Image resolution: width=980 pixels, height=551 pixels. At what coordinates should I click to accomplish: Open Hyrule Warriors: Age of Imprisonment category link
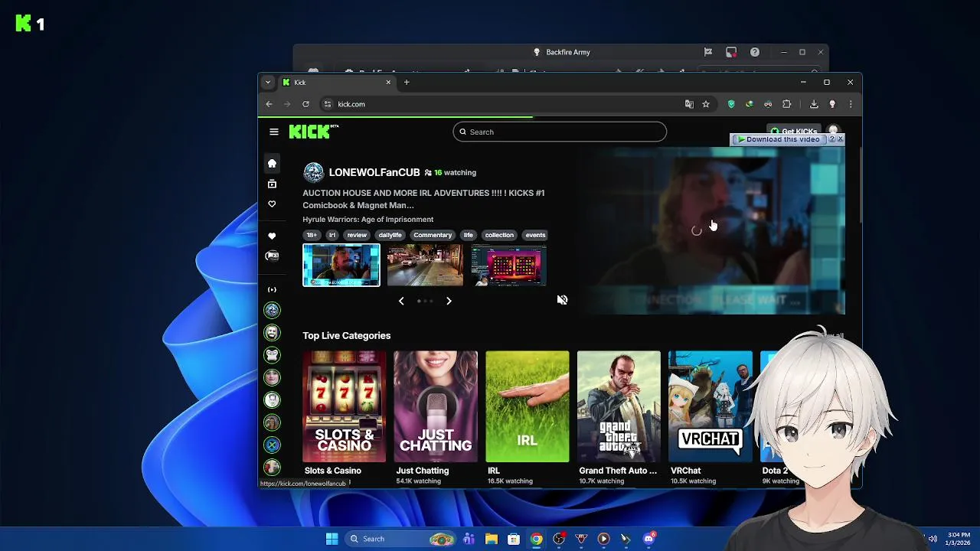click(367, 220)
